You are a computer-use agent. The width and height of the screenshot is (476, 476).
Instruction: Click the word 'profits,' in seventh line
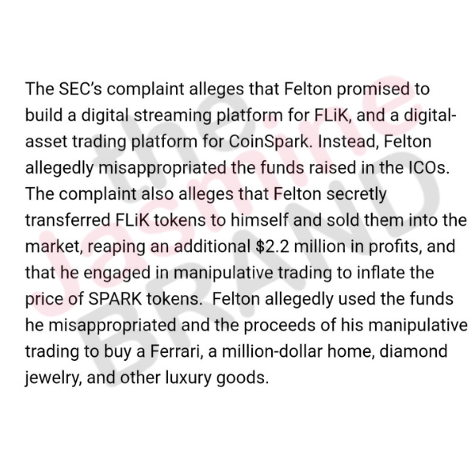(x=395, y=247)
